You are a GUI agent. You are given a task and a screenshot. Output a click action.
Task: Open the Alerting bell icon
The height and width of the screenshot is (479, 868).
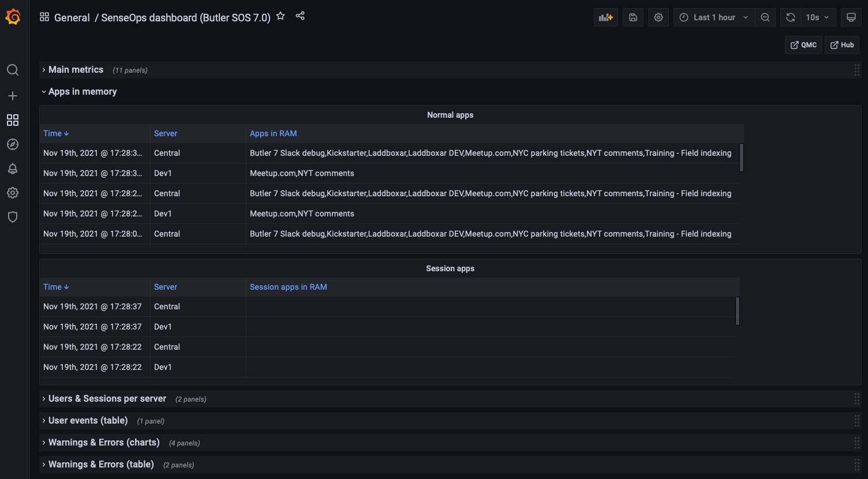13,169
